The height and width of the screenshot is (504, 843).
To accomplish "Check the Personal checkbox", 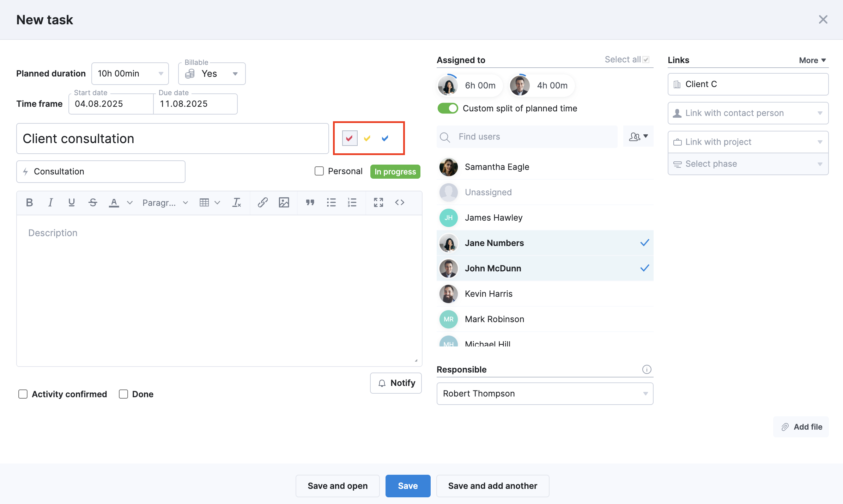I will (319, 171).
